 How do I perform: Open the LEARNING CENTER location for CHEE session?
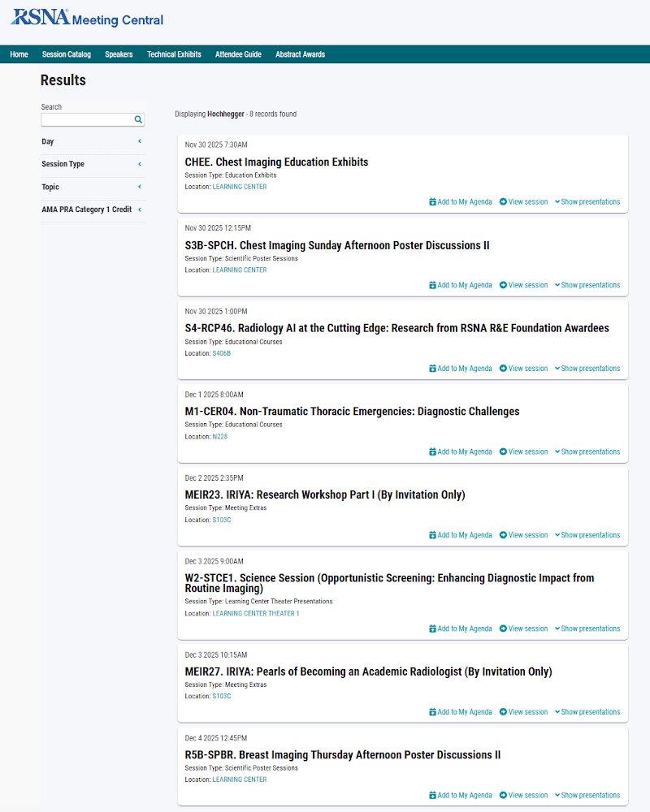click(x=240, y=187)
